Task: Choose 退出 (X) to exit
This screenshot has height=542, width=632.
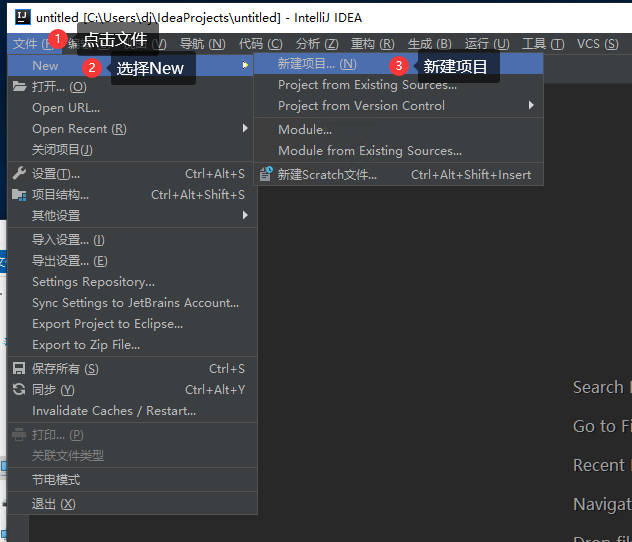Action: [x=132, y=504]
